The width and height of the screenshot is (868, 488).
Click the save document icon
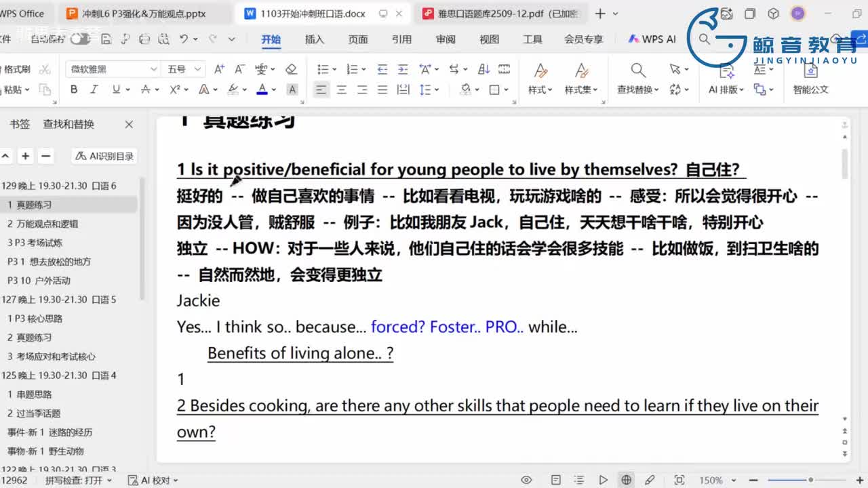click(x=106, y=39)
